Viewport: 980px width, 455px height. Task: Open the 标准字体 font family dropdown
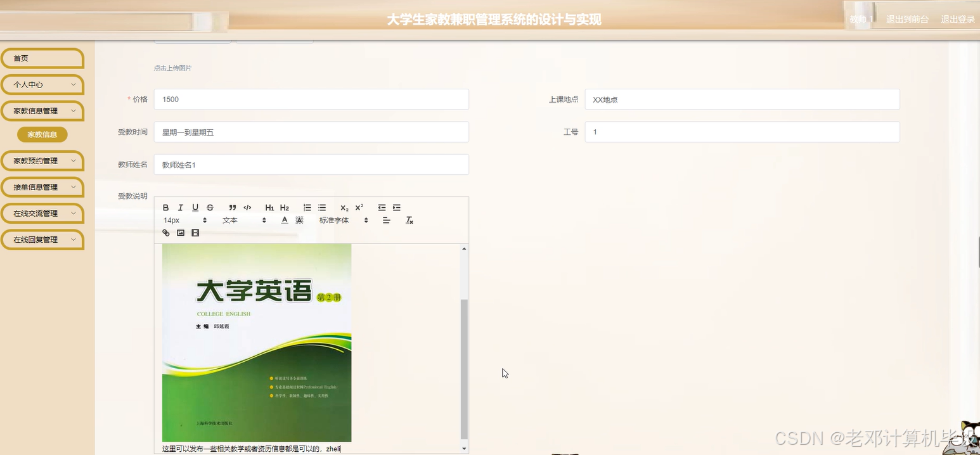(344, 221)
